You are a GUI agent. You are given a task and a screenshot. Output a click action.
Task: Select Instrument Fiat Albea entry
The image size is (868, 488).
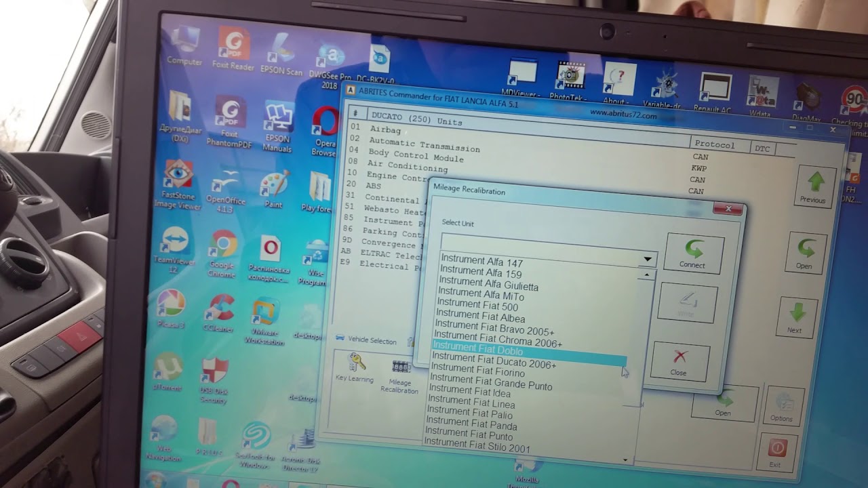tap(480, 317)
